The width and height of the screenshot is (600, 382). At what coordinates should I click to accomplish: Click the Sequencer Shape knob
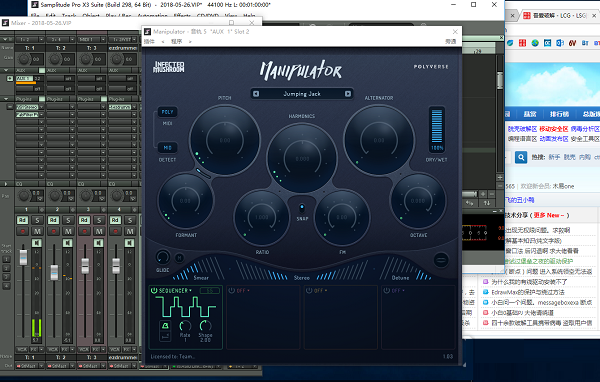(x=205, y=326)
